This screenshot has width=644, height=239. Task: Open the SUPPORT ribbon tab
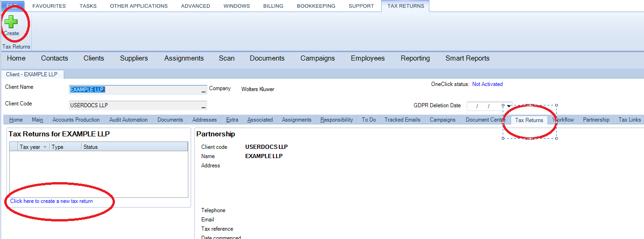click(x=361, y=6)
